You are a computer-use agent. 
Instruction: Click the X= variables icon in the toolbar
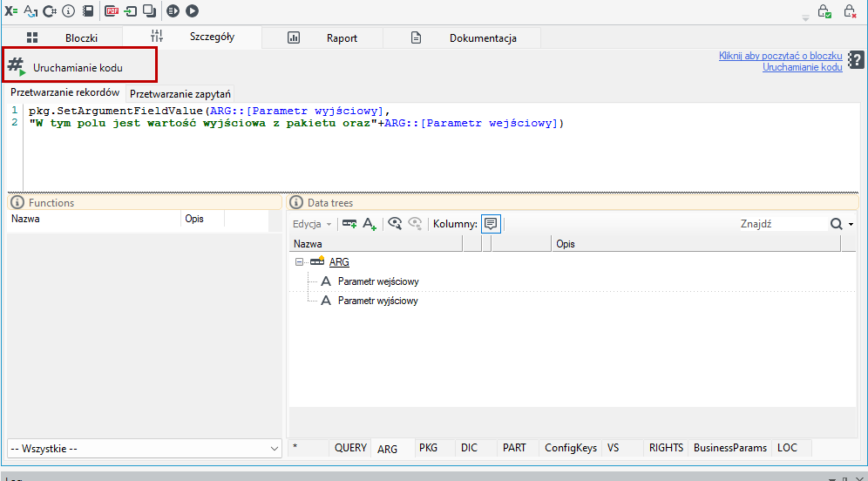11,10
